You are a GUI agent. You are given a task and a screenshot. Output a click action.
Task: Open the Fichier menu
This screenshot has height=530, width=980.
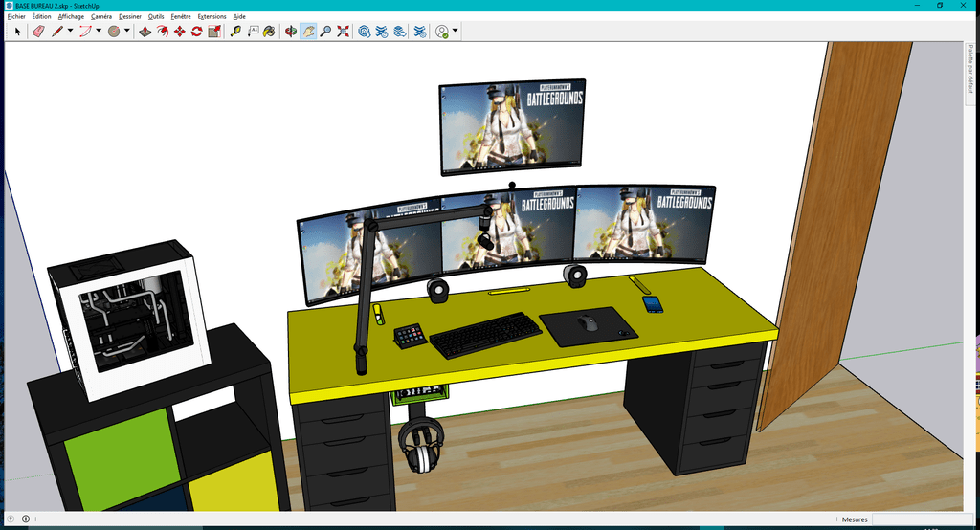coord(16,17)
